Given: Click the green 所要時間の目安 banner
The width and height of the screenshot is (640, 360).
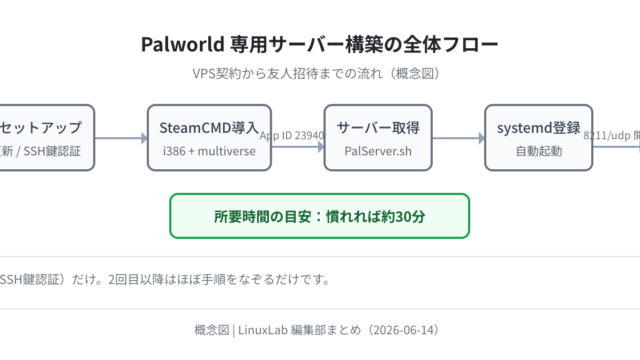Looking at the screenshot, I should coord(320,216).
